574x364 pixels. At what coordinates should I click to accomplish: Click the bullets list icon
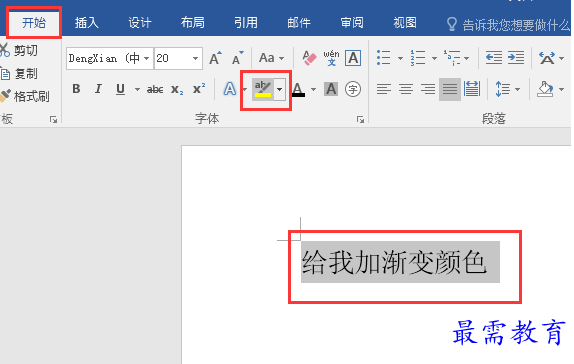384,58
